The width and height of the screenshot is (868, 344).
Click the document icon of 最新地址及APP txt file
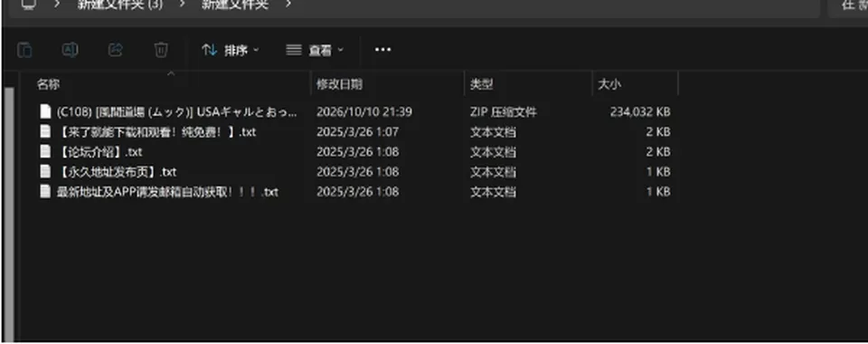pyautogui.click(x=45, y=191)
